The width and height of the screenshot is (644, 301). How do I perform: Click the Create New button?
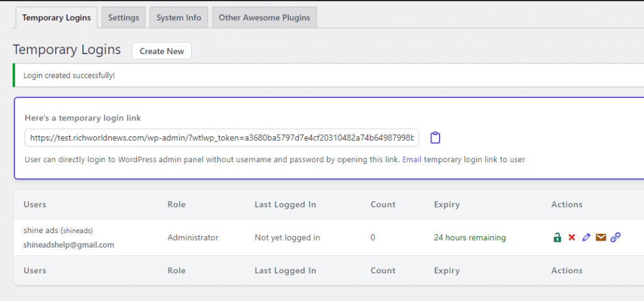click(162, 51)
